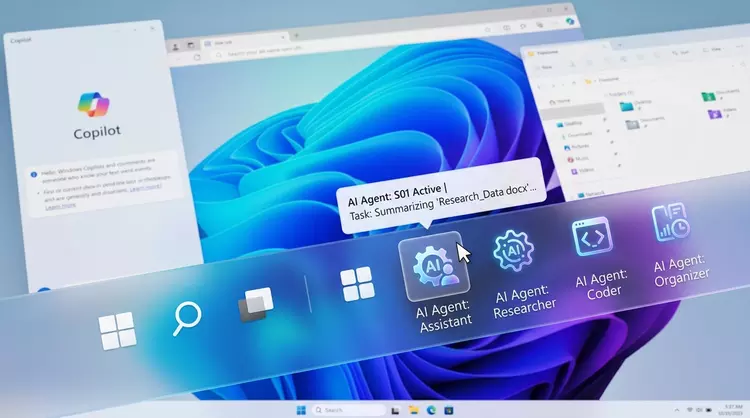
Task: Click the Edge tab actions icon
Action: tap(190, 45)
